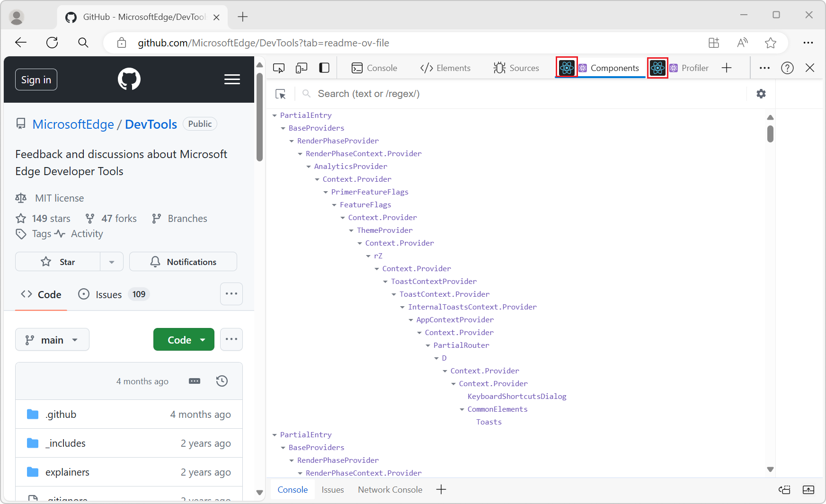Refresh the page
Screen dimensions: 826x504
(x=52, y=43)
